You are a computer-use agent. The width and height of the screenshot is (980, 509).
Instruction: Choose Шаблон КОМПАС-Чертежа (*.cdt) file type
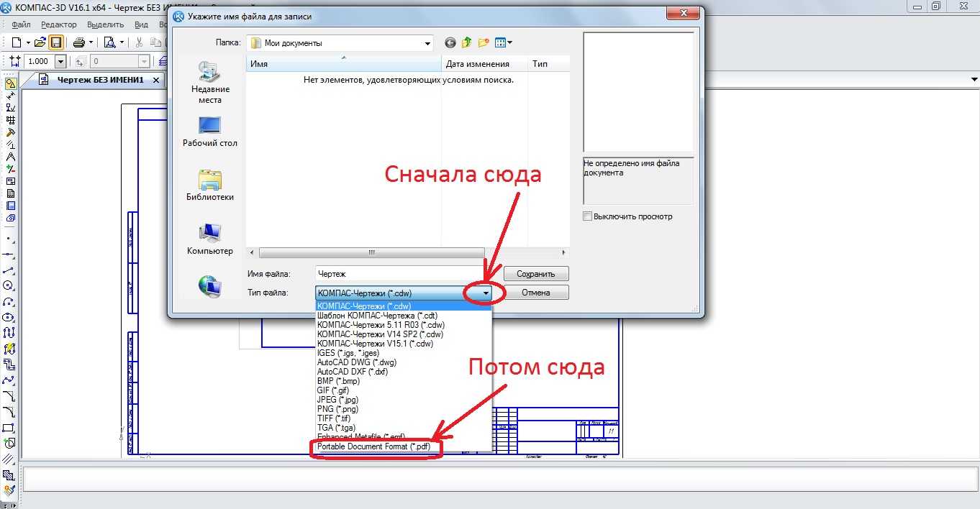376,316
